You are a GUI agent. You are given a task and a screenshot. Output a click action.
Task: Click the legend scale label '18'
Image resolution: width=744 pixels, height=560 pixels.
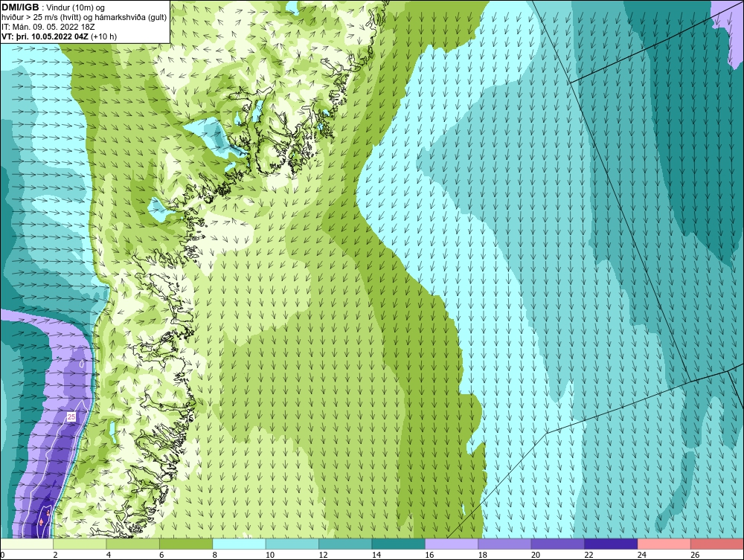pyautogui.click(x=483, y=555)
